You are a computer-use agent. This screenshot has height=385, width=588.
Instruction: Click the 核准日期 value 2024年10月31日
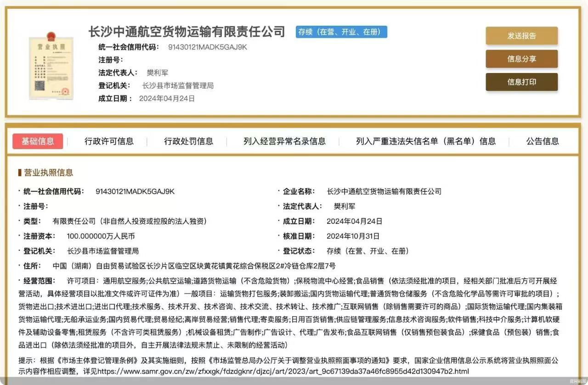coord(353,236)
